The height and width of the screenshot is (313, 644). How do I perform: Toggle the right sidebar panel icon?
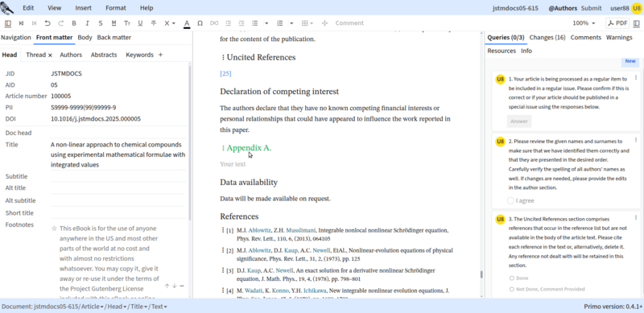coord(637,23)
